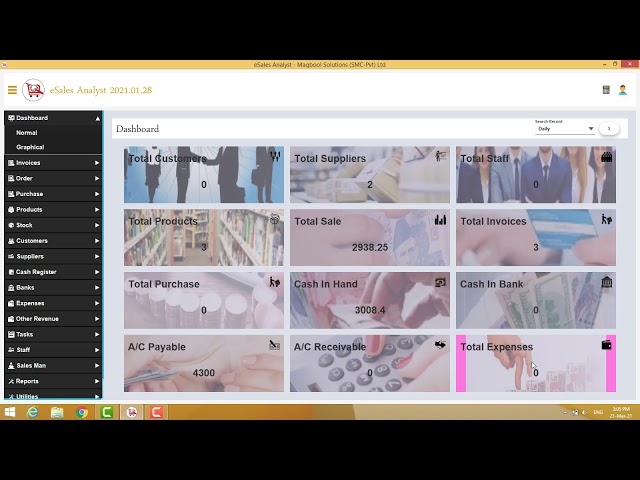
Task: Click the Invoices sidebar icon
Action: click(x=11, y=163)
